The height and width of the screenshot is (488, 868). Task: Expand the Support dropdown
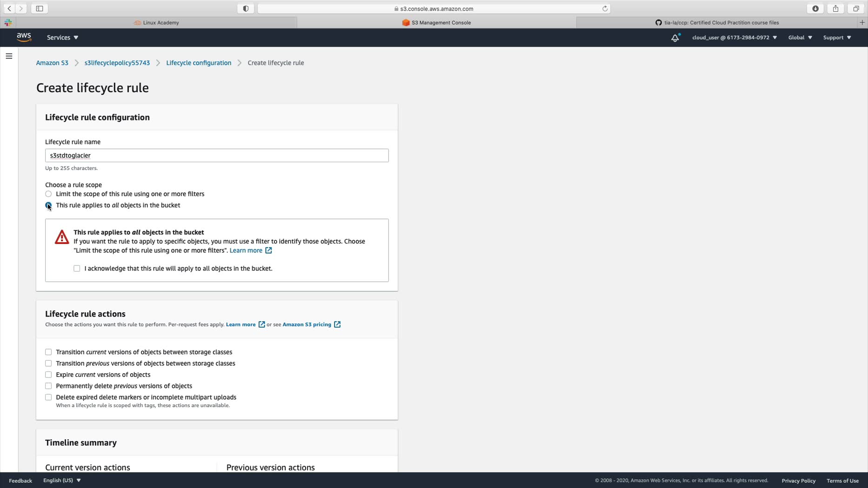click(837, 38)
